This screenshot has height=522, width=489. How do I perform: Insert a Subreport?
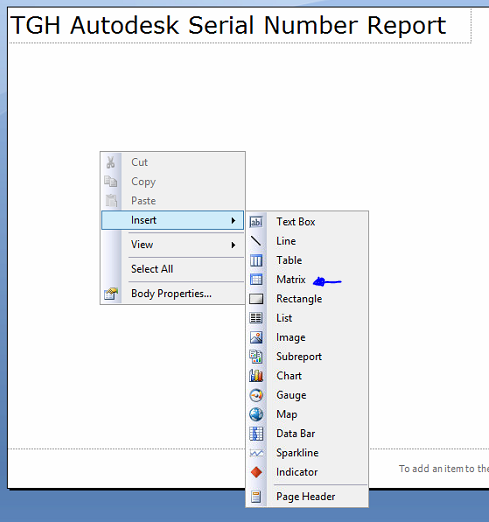[x=307, y=357]
